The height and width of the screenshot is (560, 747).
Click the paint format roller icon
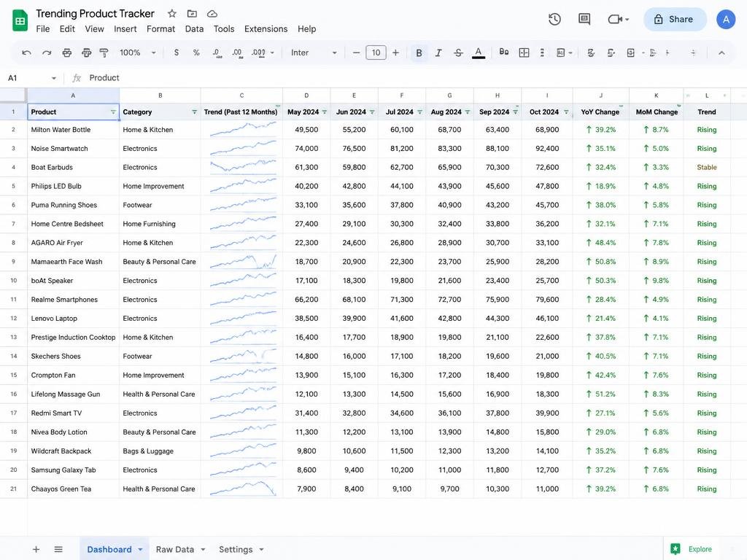pos(104,52)
